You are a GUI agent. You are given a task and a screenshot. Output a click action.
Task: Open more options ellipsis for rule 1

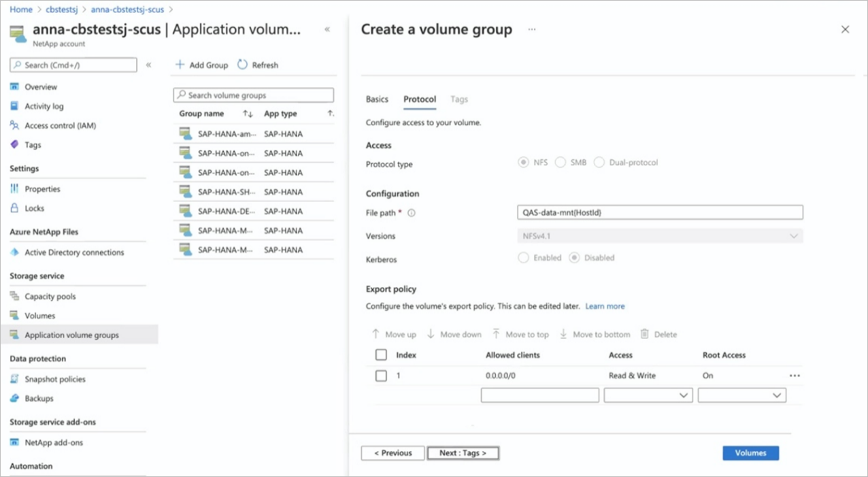tap(795, 376)
